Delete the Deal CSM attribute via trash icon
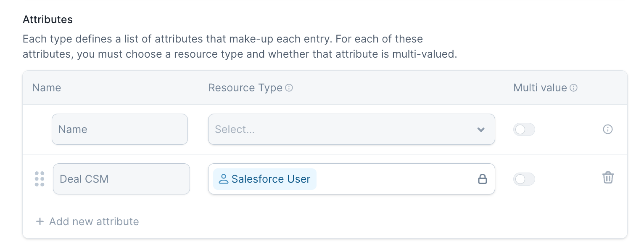This screenshot has height=250, width=644. [608, 178]
